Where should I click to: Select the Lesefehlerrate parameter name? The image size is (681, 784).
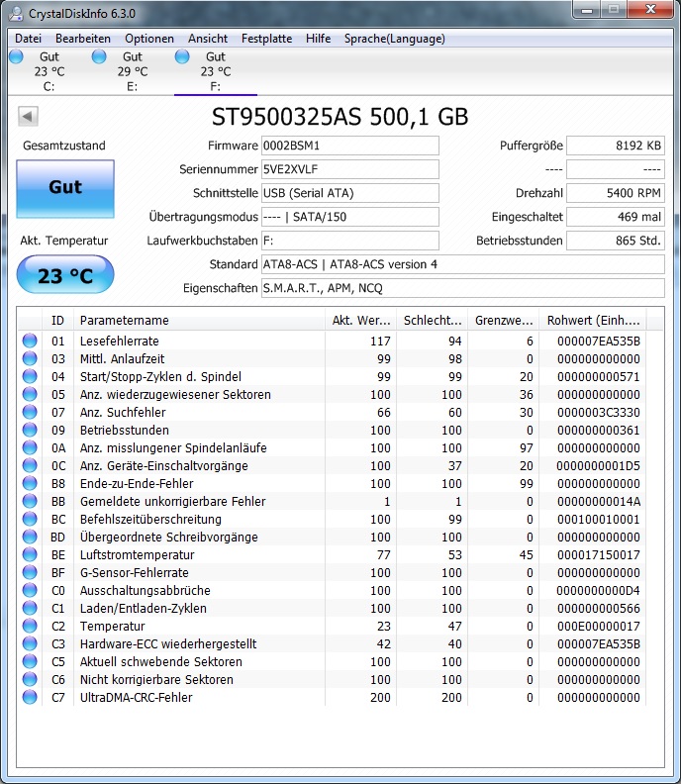pos(120,341)
